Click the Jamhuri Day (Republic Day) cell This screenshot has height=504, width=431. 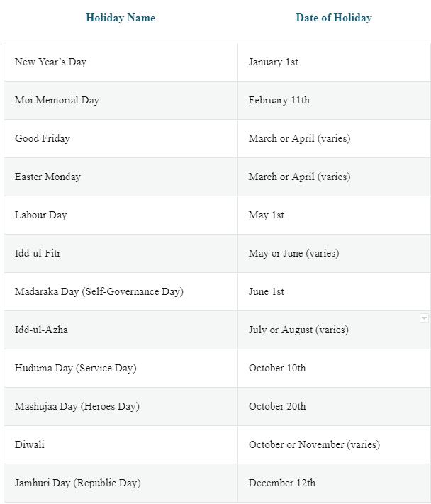coord(77,483)
